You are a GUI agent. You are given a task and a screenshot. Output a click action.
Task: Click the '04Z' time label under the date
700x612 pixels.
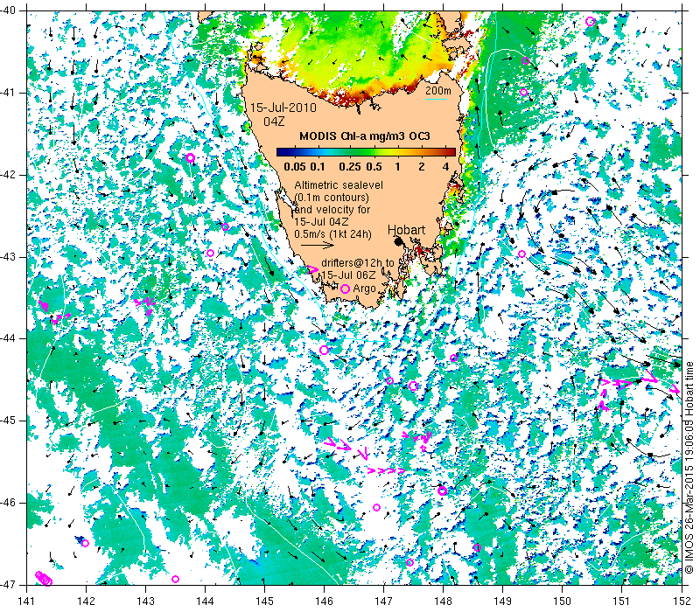(274, 122)
